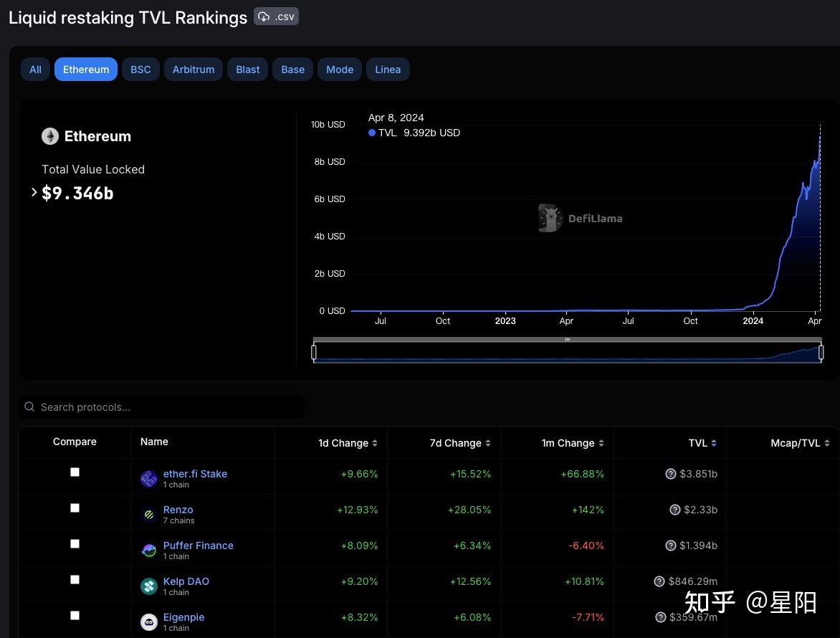Image resolution: width=840 pixels, height=638 pixels.
Task: Open the ether.fi Stake protocol link
Action: pyautogui.click(x=195, y=474)
